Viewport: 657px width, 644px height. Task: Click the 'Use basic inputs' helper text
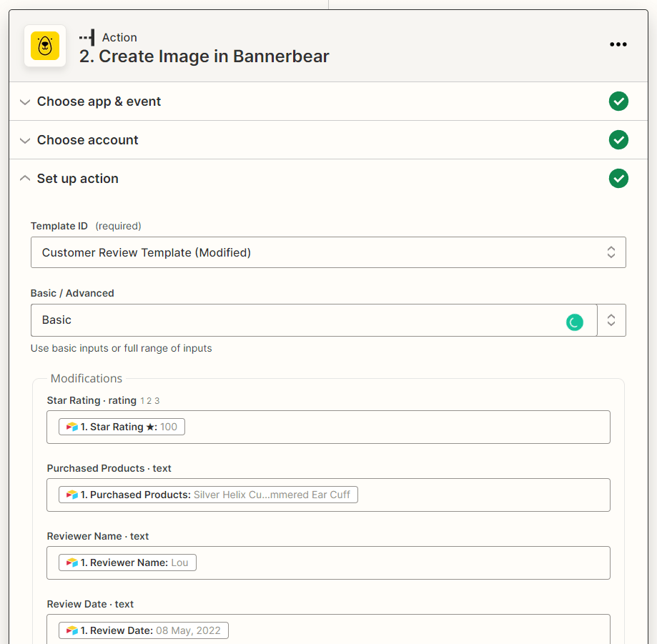(121, 348)
